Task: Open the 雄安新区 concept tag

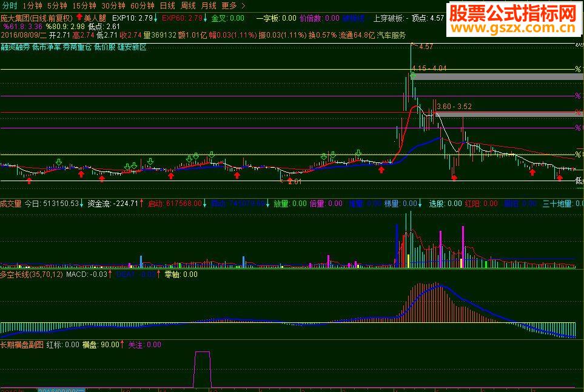Action: 132,47
